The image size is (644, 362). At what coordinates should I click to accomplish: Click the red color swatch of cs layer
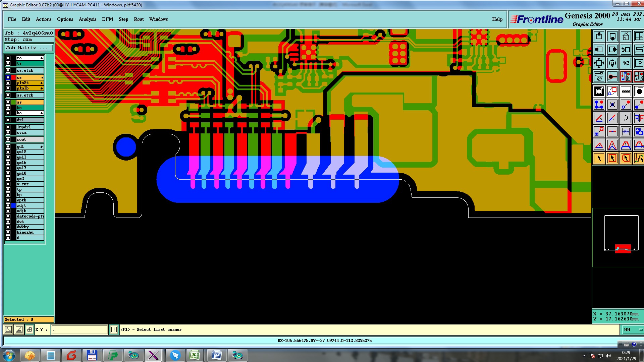(13, 77)
